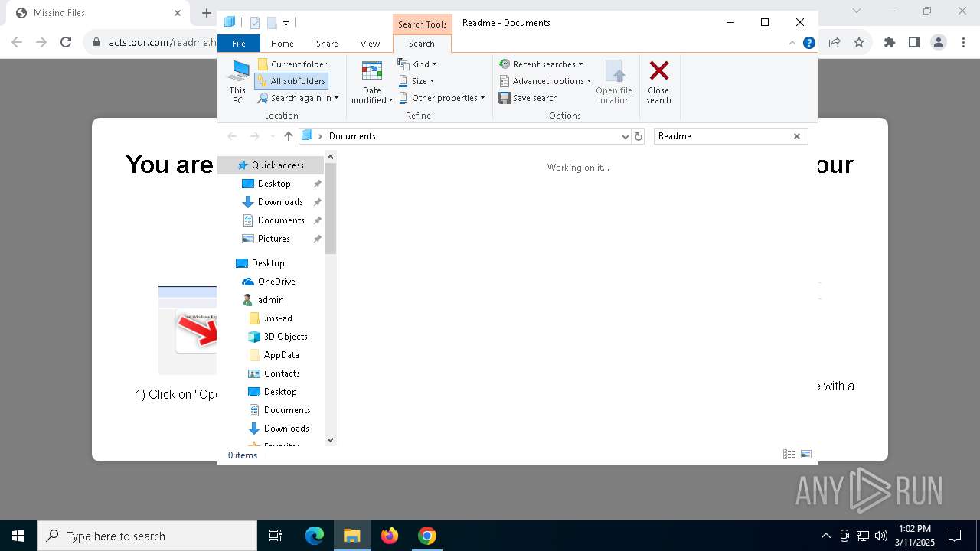Collapse the ribbon with the chevron
This screenshot has height=551, width=980.
[x=793, y=43]
